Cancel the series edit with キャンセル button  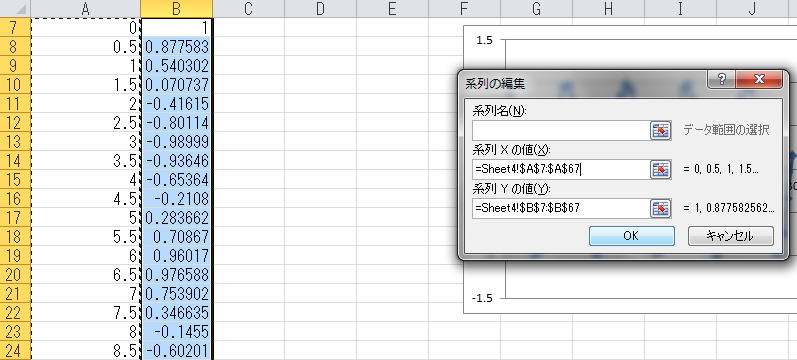pos(730,236)
